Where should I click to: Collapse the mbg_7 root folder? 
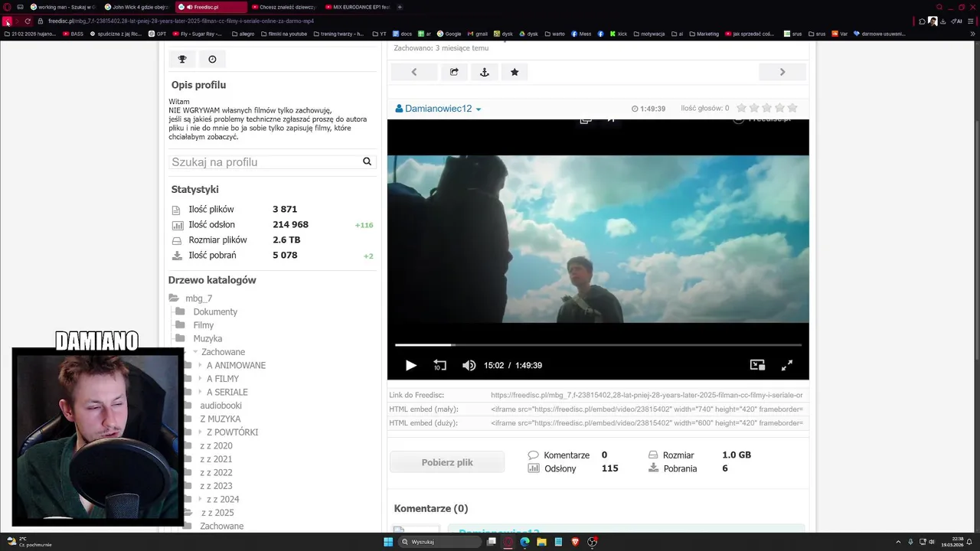point(174,298)
